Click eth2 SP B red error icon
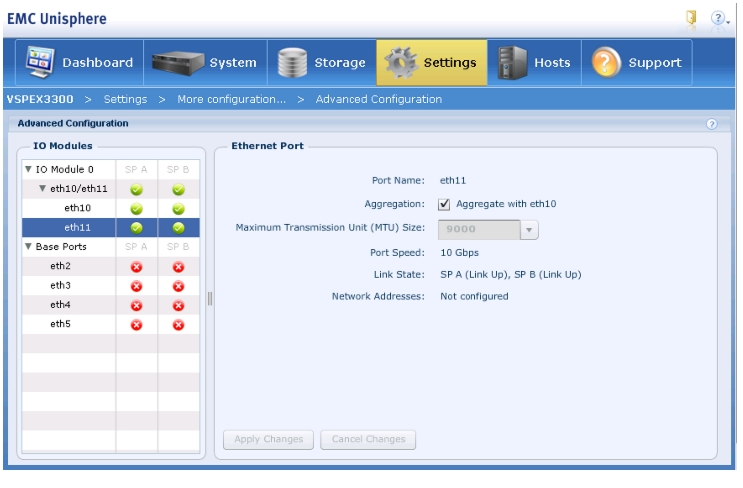The height and width of the screenshot is (488, 743). [178, 267]
